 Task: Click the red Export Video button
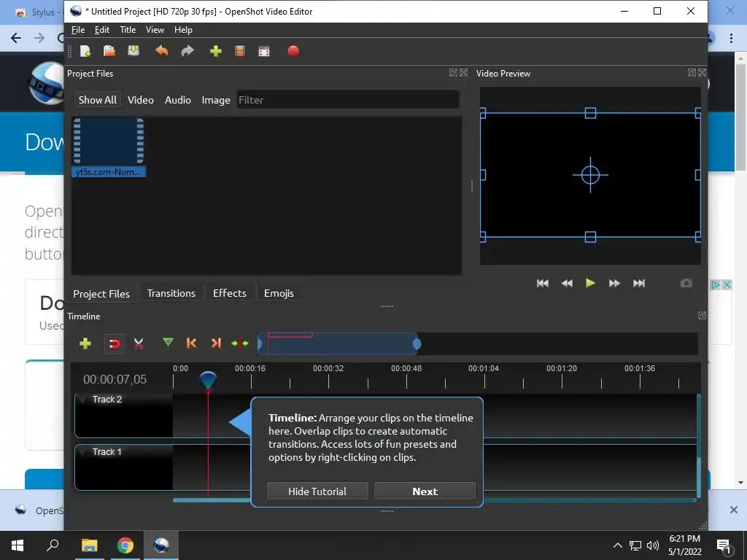293,50
